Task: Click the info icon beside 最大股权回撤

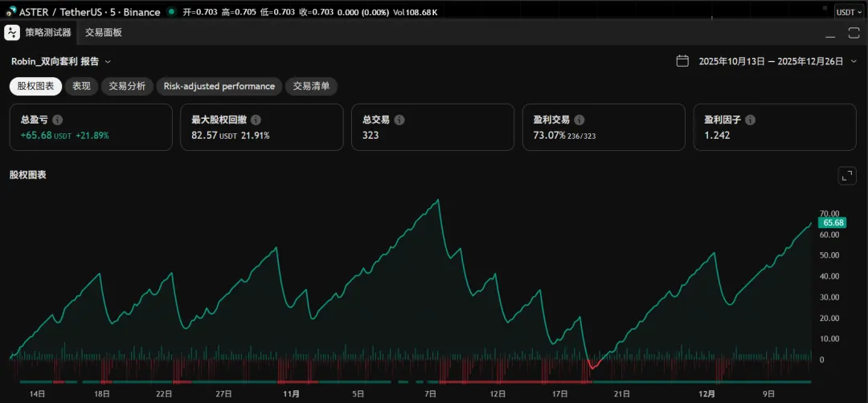Action: pos(256,120)
